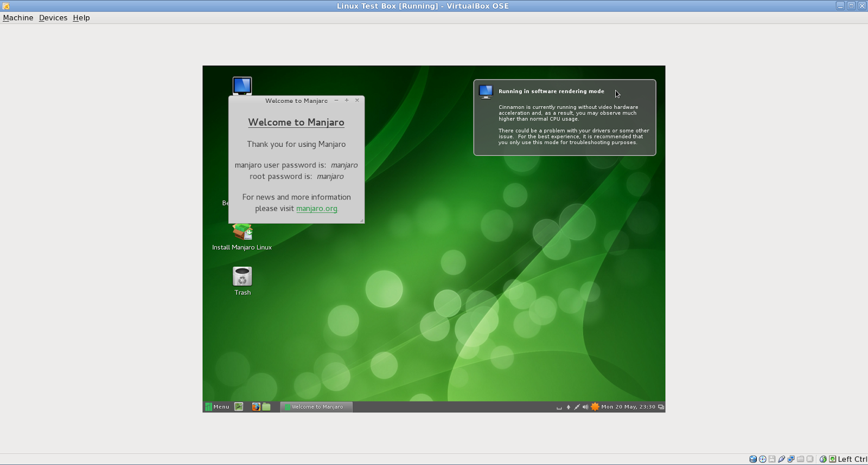Open the Machine menu in VirtualBox
The width and height of the screenshot is (868, 465).
coord(18,18)
